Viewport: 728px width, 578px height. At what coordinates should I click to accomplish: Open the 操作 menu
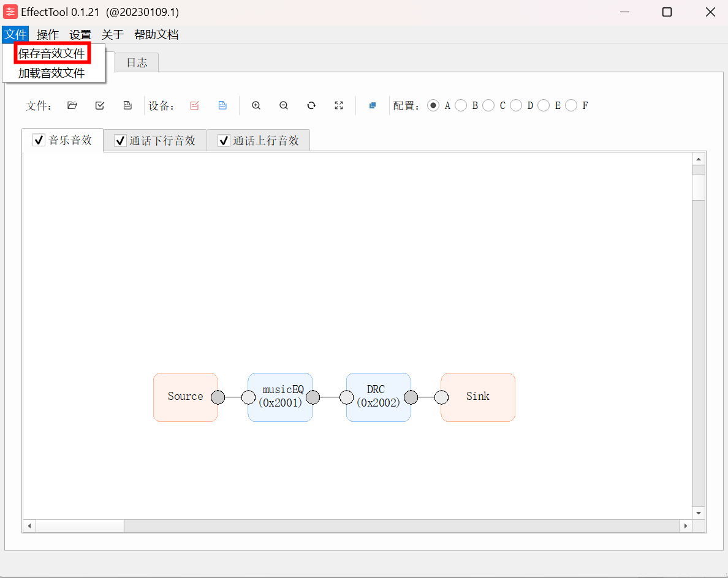click(48, 35)
